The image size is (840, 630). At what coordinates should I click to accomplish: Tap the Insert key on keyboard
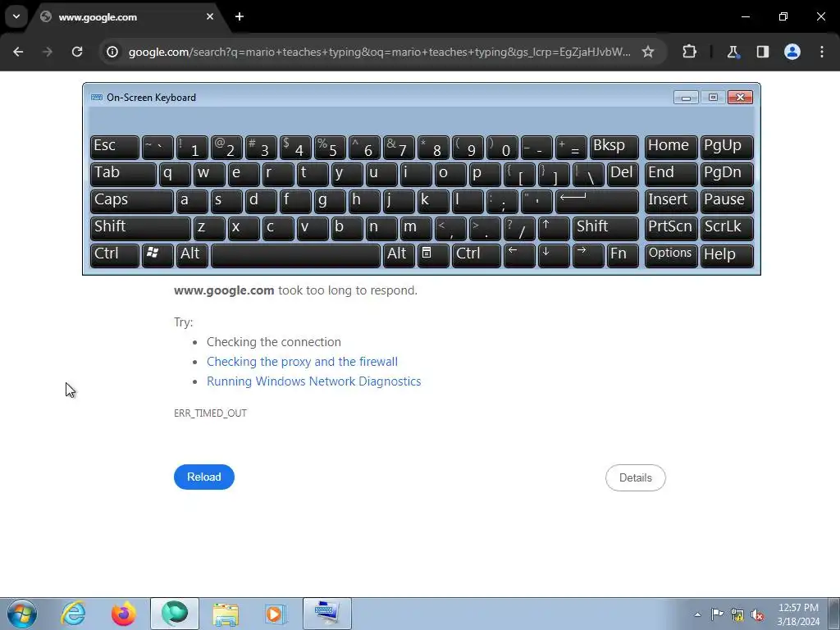point(671,201)
